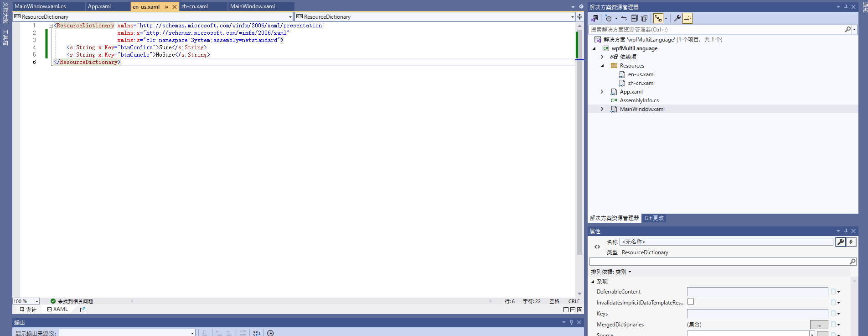
Task: Click the 未找到相关问题 status indicator
Action: [x=72, y=301]
